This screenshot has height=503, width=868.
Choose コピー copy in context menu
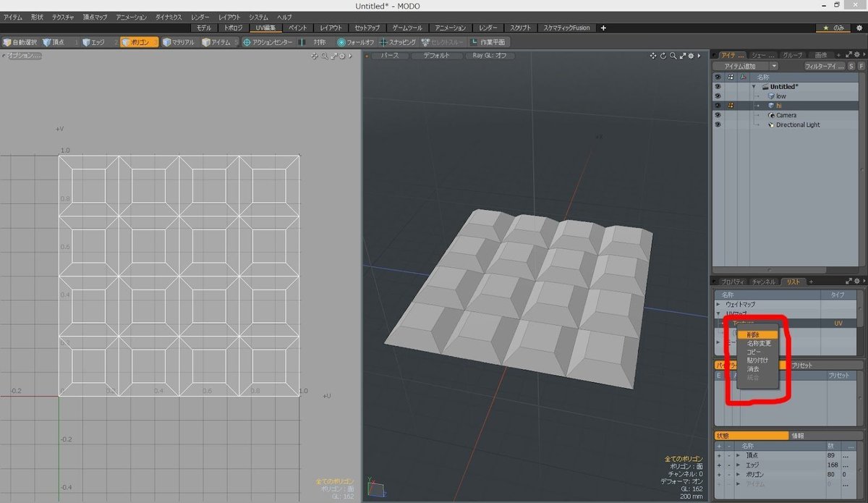pos(757,352)
